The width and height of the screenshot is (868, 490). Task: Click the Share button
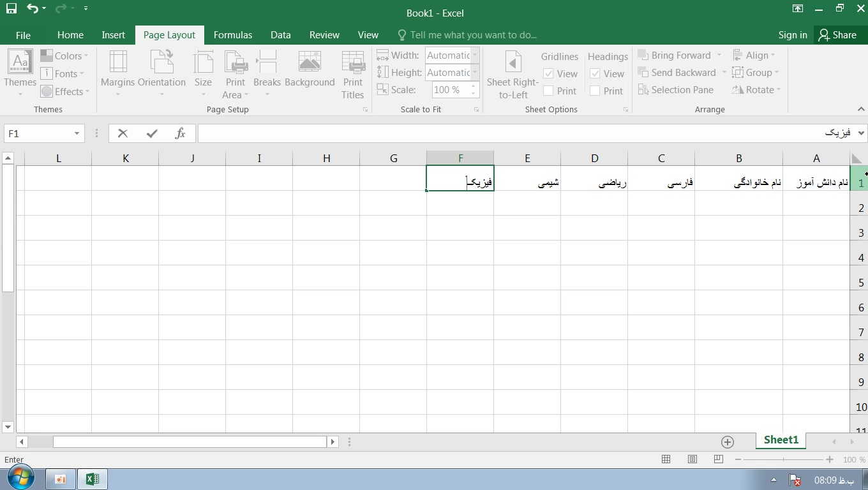(x=837, y=35)
